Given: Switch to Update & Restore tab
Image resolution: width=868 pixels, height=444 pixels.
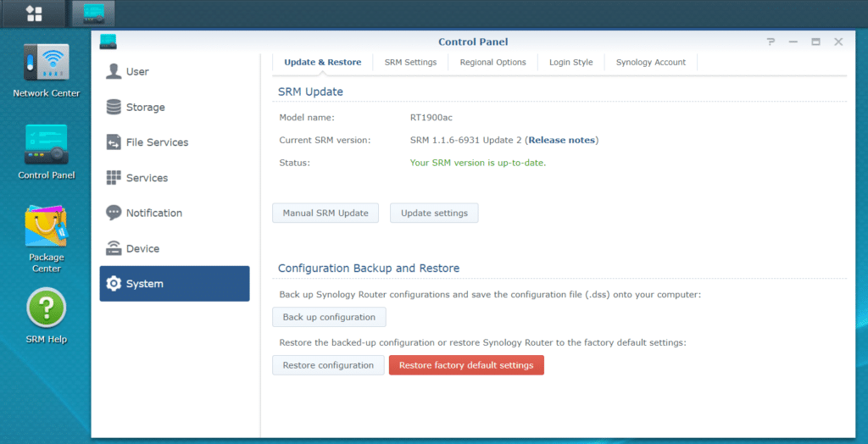Looking at the screenshot, I should (323, 63).
